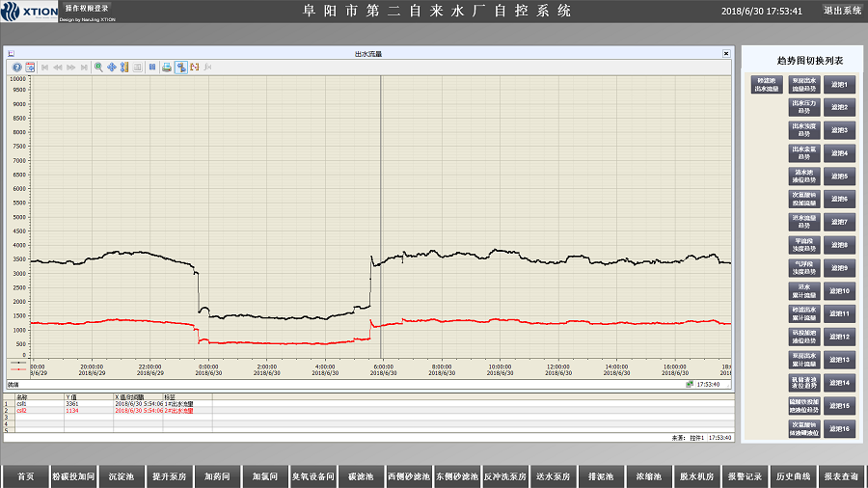Screen dimensions: 868x488
Task: Open 进水累计流量 trend
Action: pos(804,291)
